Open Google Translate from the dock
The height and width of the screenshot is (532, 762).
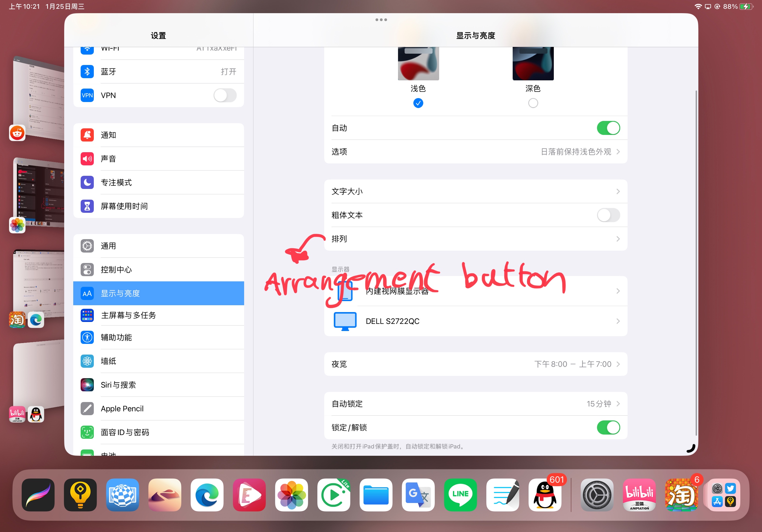[x=418, y=494]
